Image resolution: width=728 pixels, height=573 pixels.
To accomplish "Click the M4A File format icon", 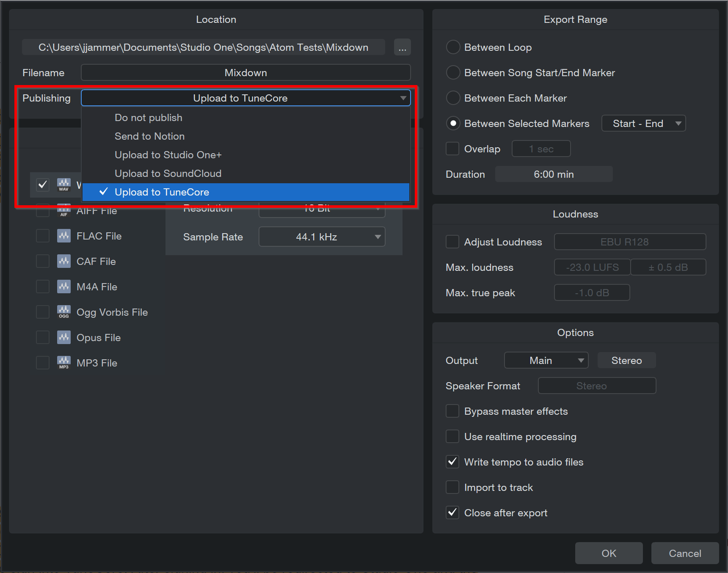I will (x=64, y=286).
